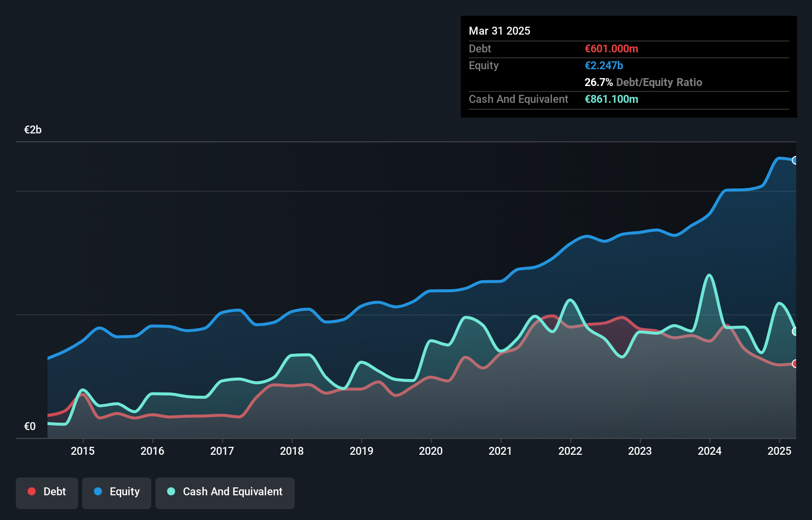The width and height of the screenshot is (812, 520).
Task: Click the €0 y-axis label
Action: [x=30, y=426]
